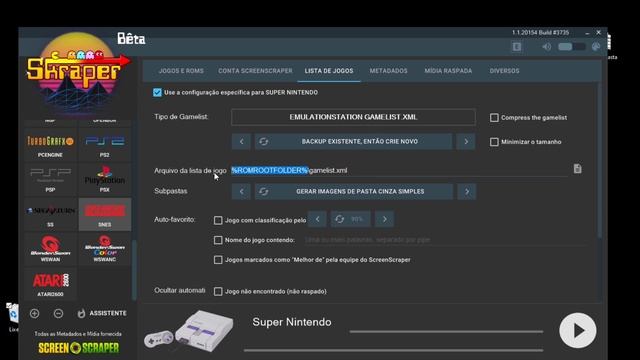
Task: Click refresh icon in backup mode selector
Action: click(x=264, y=142)
